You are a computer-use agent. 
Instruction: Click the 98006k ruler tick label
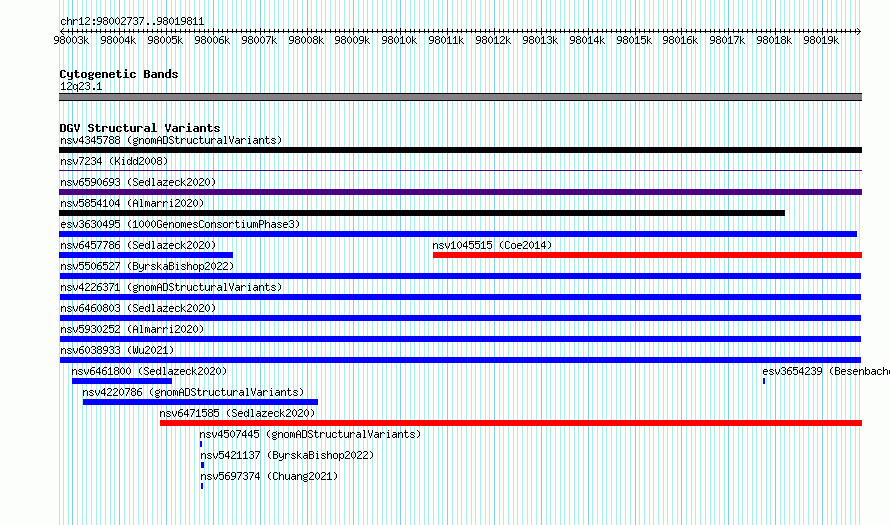pyautogui.click(x=212, y=40)
